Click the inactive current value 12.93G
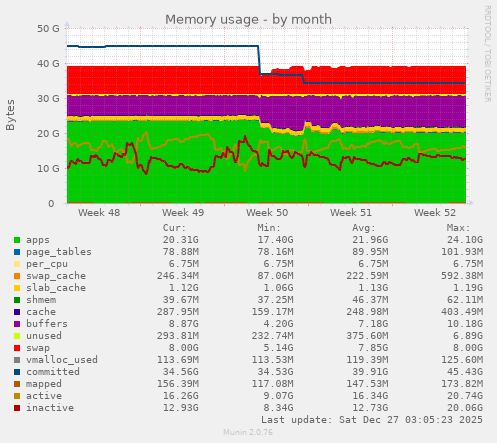 click(x=181, y=408)
